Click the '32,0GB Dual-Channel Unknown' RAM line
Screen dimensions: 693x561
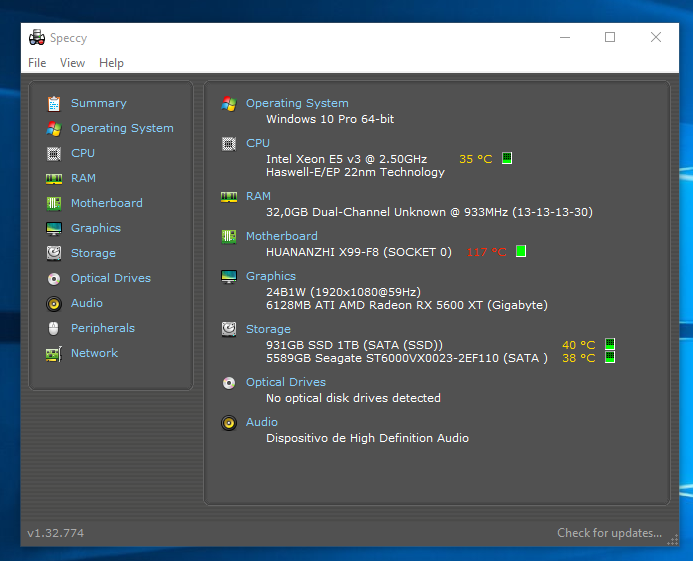[429, 212]
